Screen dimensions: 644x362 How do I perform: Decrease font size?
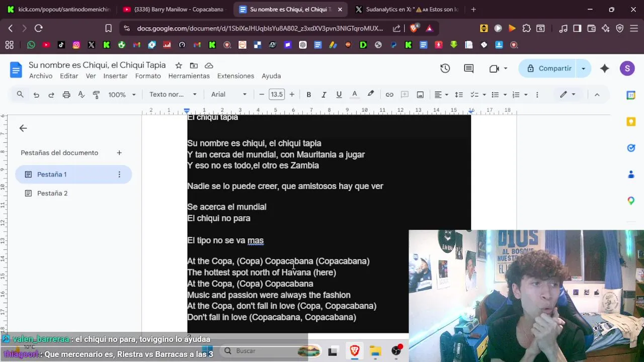click(x=262, y=95)
